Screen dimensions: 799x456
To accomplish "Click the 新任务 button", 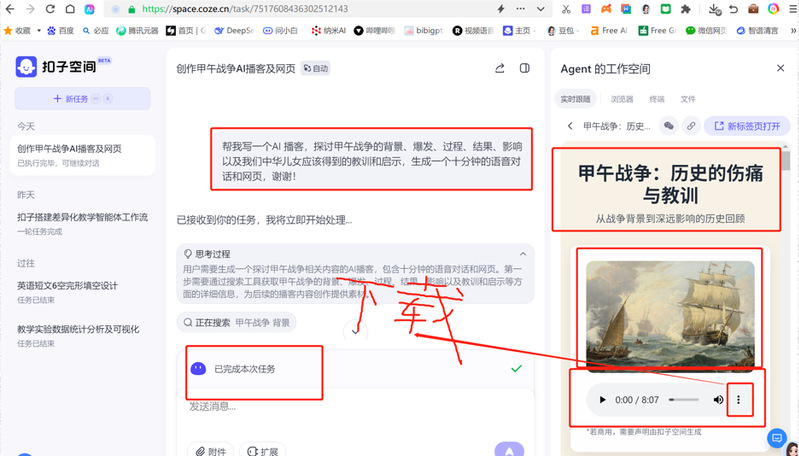I will click(x=83, y=99).
